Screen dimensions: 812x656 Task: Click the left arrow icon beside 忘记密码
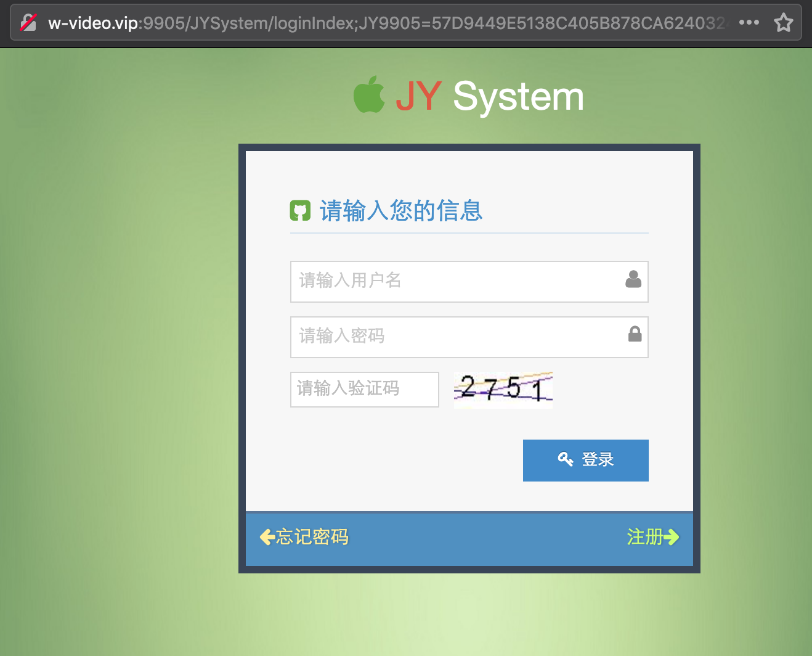[267, 537]
